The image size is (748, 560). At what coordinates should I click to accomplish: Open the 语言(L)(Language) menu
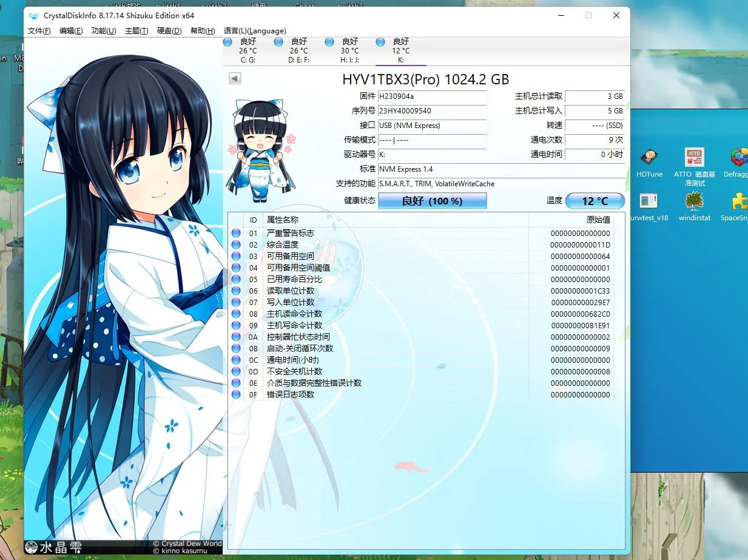[255, 31]
